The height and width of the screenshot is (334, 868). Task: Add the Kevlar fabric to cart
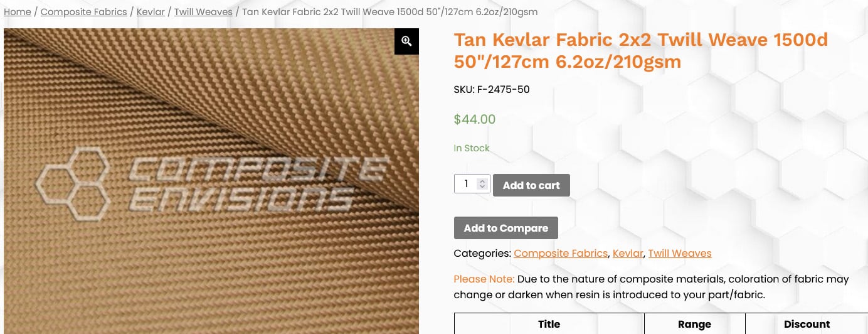[x=531, y=185]
